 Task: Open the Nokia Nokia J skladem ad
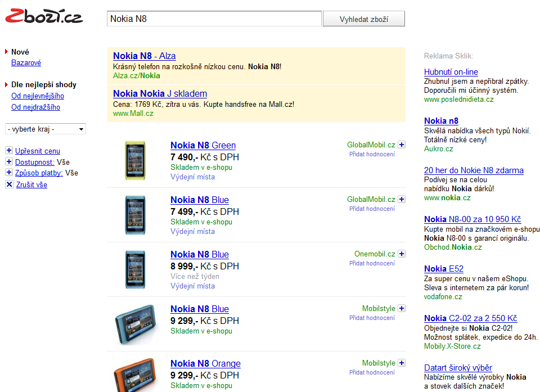click(x=160, y=94)
